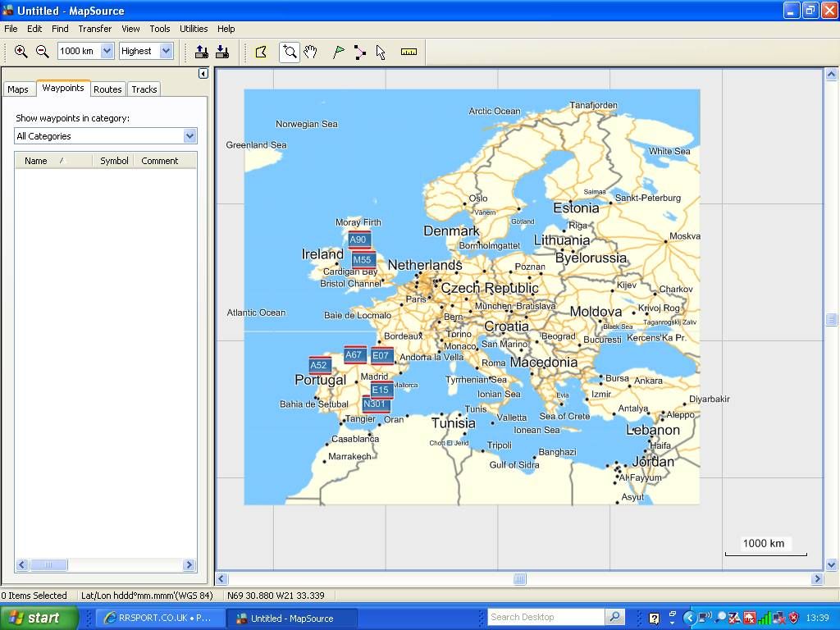The height and width of the screenshot is (630, 840).
Task: Click the wireless network tray icon
Action: coord(705,618)
